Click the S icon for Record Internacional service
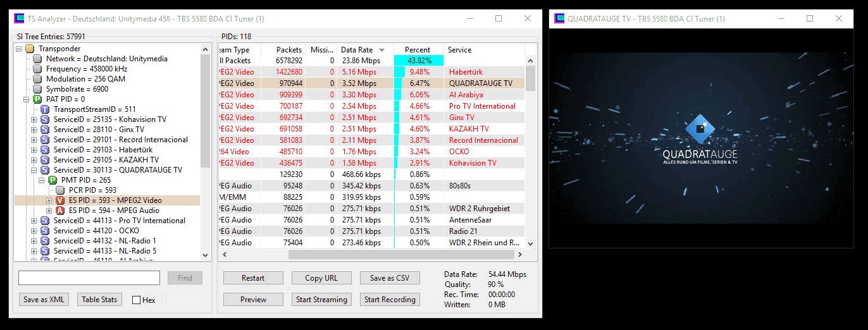Image resolution: width=868 pixels, height=330 pixels. point(44,140)
